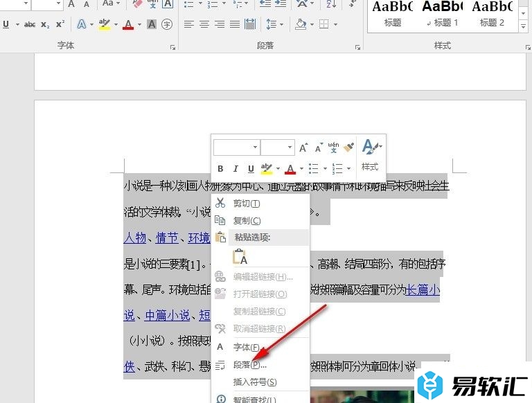This screenshot has height=403, width=532.
Task: Open 样式 styles on mini toolbar
Action: tap(371, 155)
